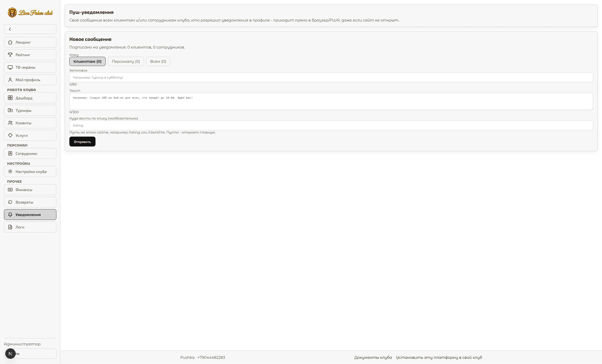
Task: Go to ТВ-экраны menu item
Action: point(30,67)
